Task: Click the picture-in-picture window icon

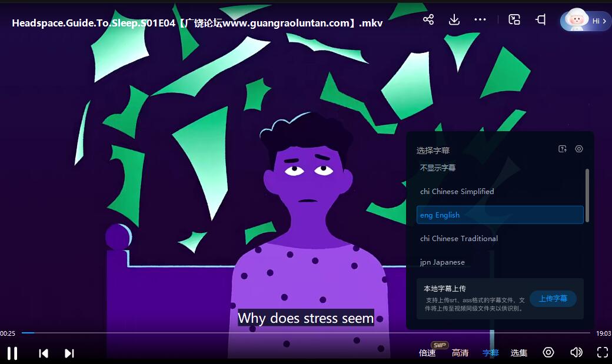Action: 514,19
